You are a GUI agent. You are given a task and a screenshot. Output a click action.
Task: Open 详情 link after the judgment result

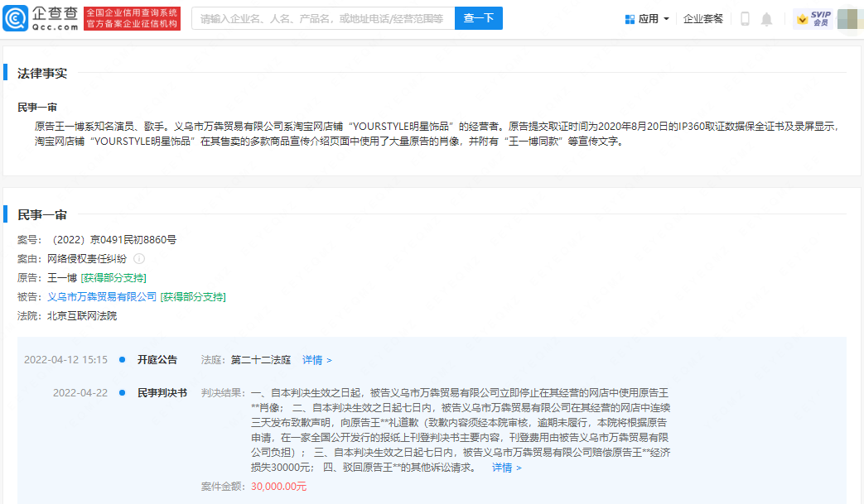(x=506, y=468)
